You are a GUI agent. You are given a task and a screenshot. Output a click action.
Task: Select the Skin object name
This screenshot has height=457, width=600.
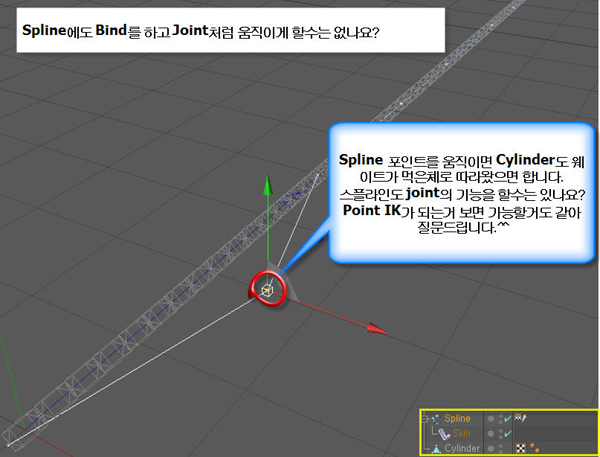pyautogui.click(x=461, y=433)
